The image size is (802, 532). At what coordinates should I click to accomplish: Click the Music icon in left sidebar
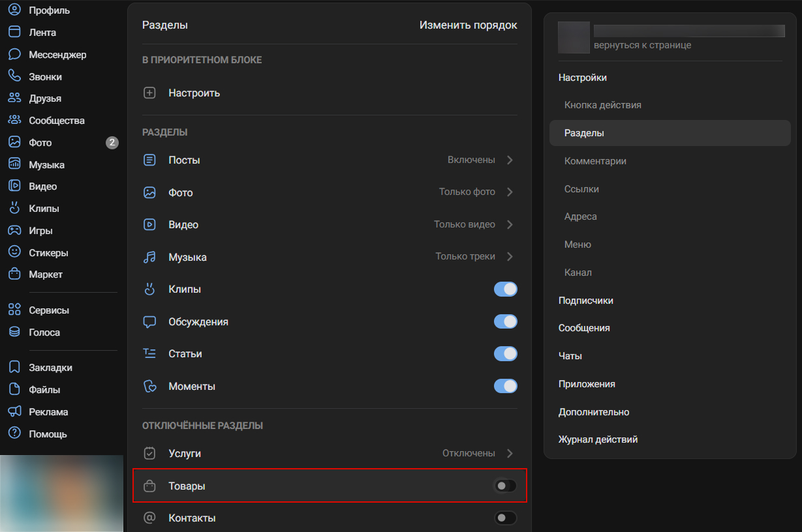click(x=14, y=165)
